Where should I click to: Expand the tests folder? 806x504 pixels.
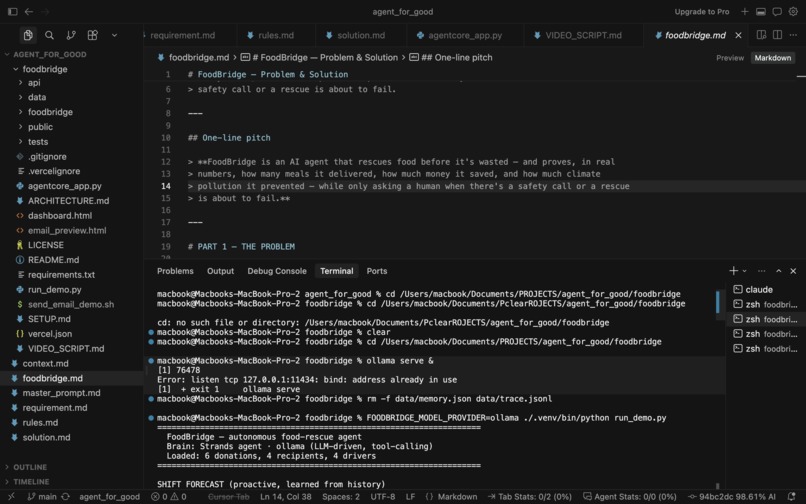[x=38, y=142]
